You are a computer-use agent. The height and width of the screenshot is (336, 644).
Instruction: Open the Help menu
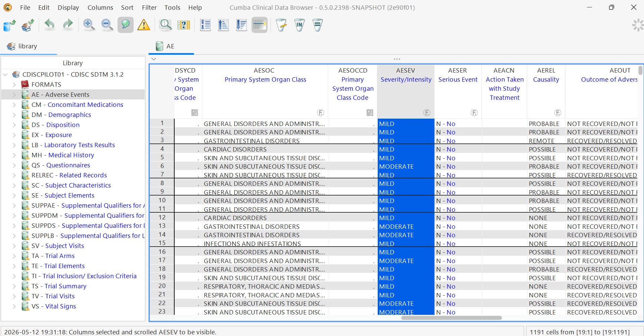pyautogui.click(x=195, y=7)
